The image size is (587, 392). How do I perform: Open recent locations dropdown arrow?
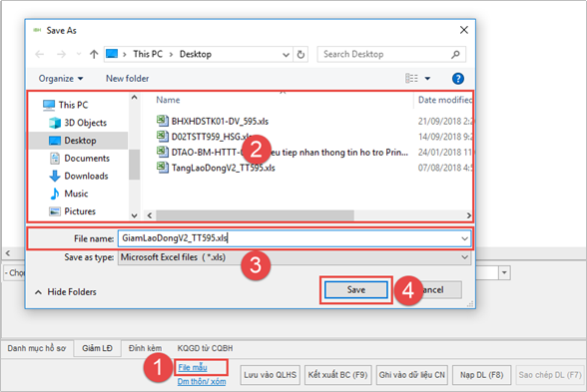79,55
